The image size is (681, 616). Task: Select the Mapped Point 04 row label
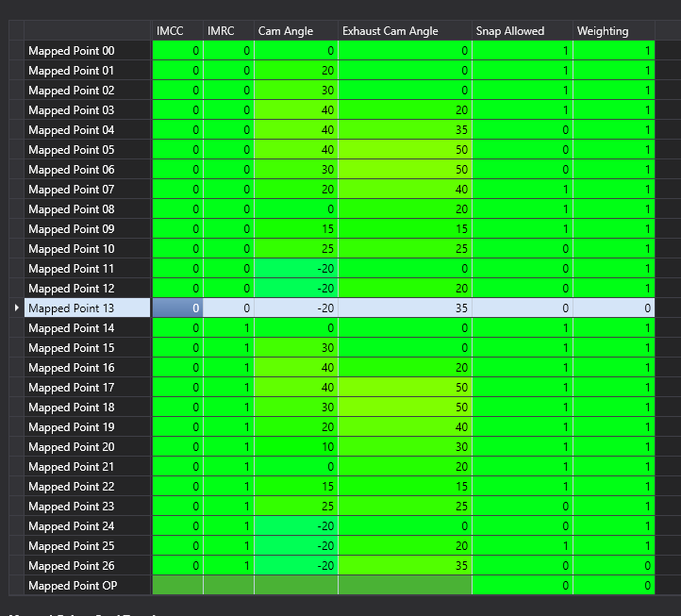(x=88, y=130)
